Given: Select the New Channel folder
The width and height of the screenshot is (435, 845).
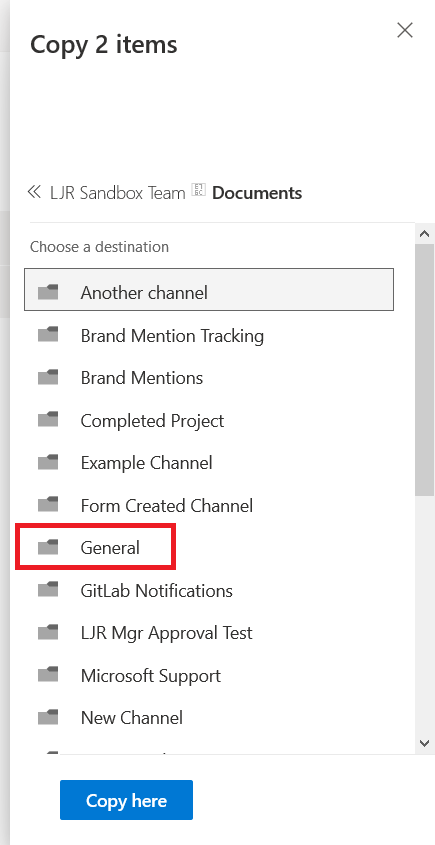Looking at the screenshot, I should point(209,717).
